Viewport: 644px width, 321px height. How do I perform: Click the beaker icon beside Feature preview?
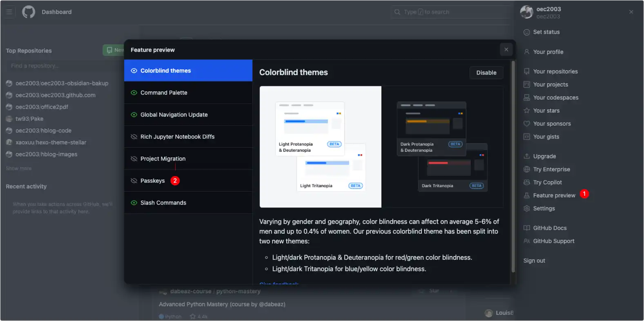pos(527,195)
